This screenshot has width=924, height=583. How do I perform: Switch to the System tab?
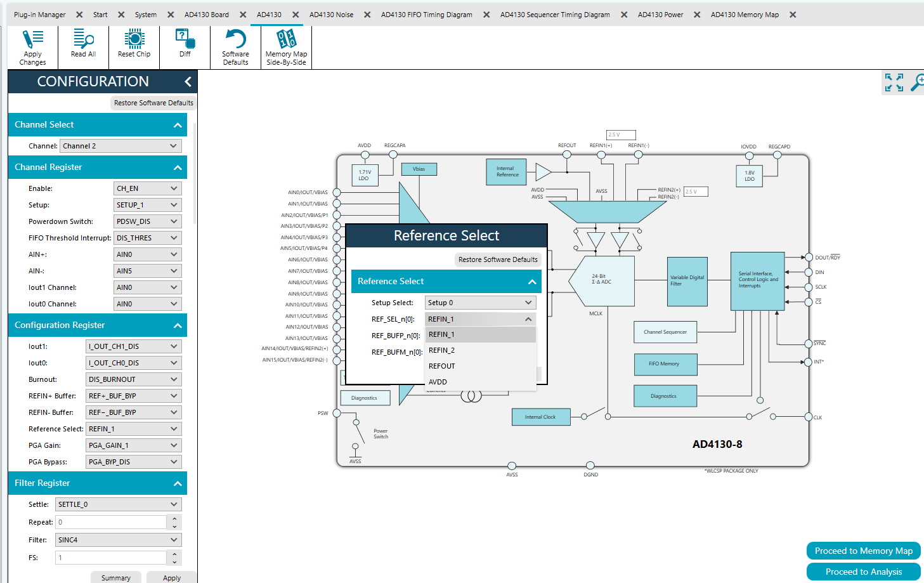146,15
